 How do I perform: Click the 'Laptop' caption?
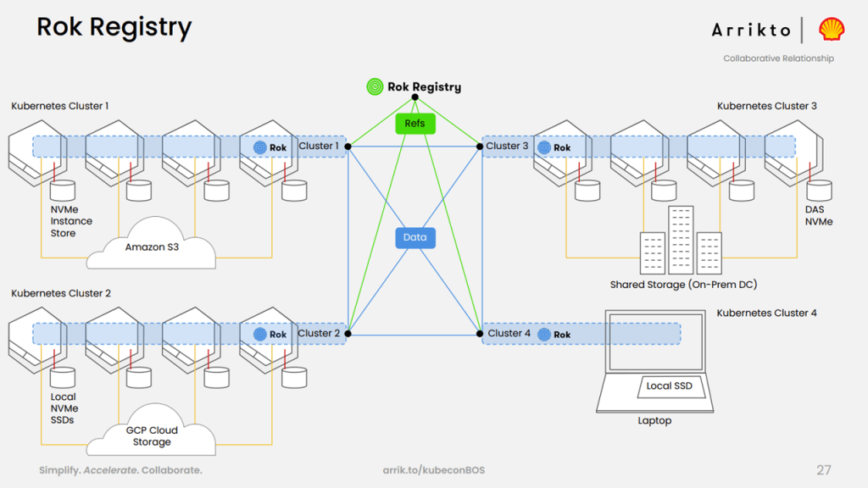654,420
